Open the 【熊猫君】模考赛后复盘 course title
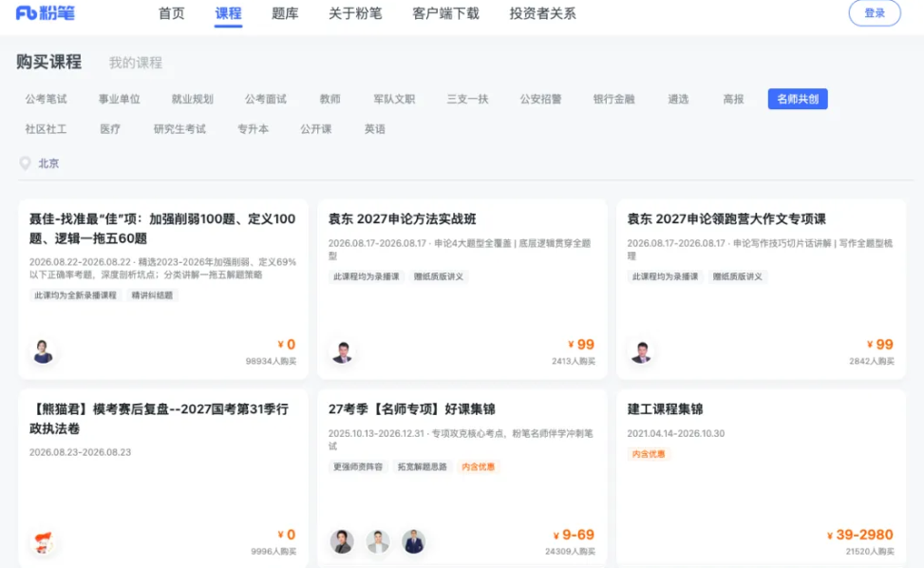The image size is (924, 568). [160, 419]
